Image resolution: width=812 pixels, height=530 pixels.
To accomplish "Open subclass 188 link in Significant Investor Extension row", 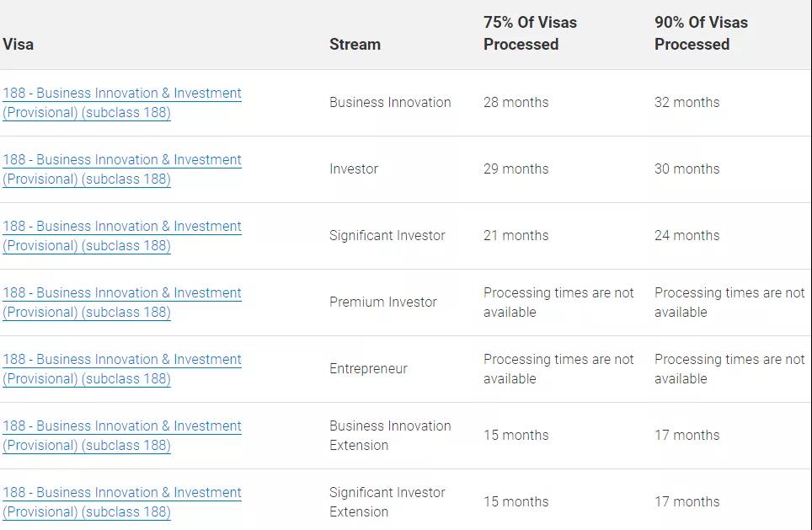I will tap(121, 502).
